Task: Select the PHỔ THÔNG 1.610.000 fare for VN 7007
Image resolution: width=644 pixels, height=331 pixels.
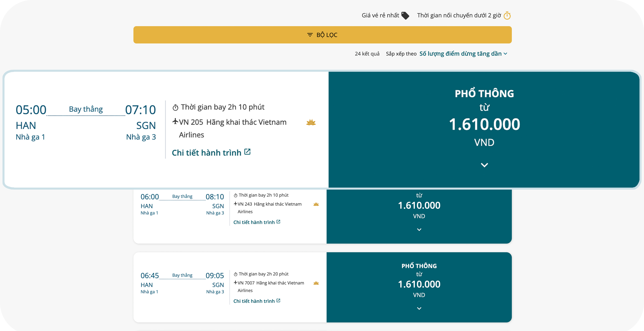Action: [x=419, y=284]
